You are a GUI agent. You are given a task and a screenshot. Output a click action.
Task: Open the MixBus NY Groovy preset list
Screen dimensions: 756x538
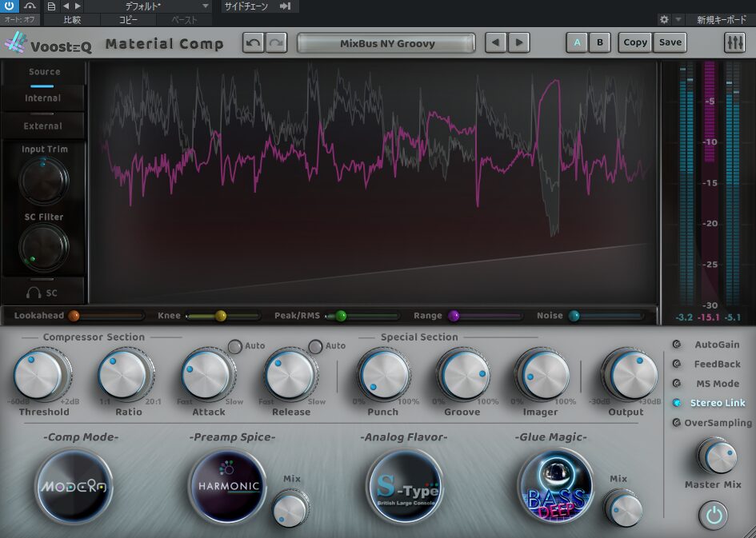click(x=386, y=43)
